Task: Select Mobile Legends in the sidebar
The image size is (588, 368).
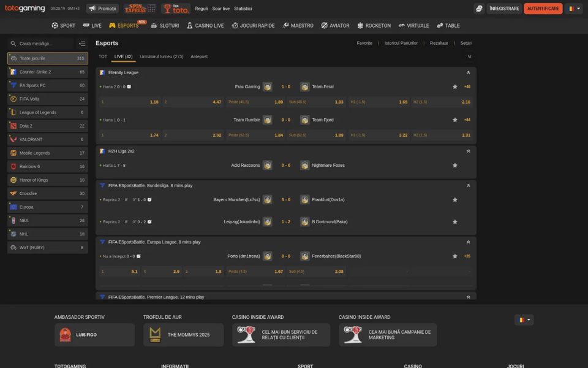Action: [48, 153]
